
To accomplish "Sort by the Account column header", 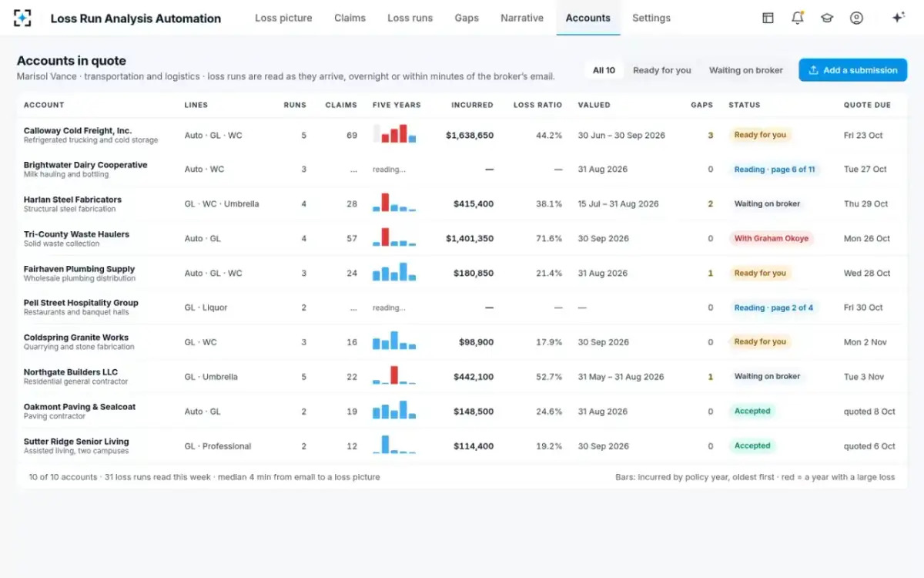I will pyautogui.click(x=44, y=105).
